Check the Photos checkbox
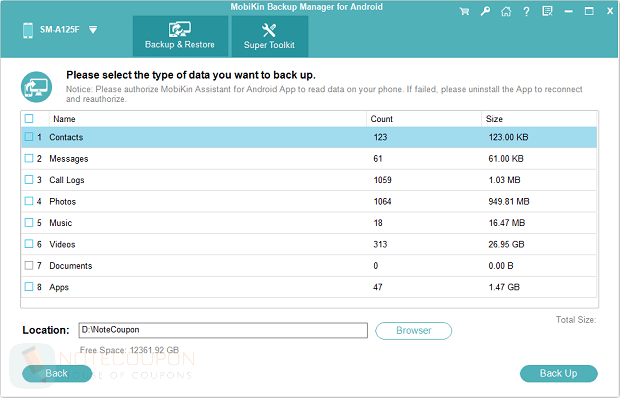 pos(29,201)
